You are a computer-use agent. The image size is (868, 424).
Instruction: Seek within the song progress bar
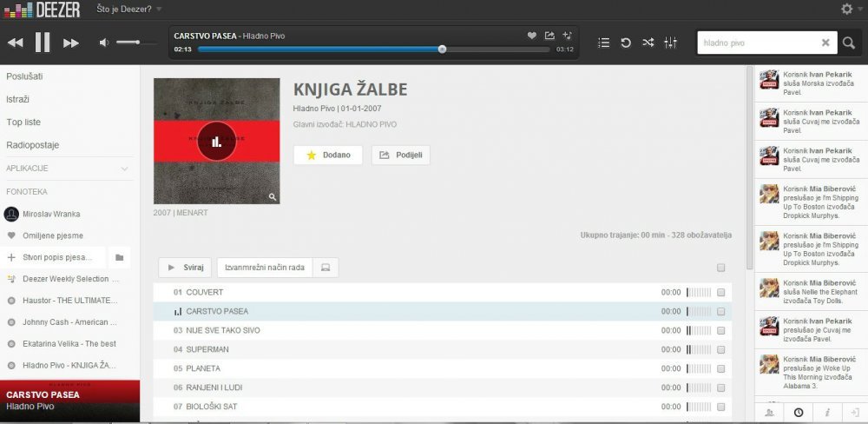(373, 50)
